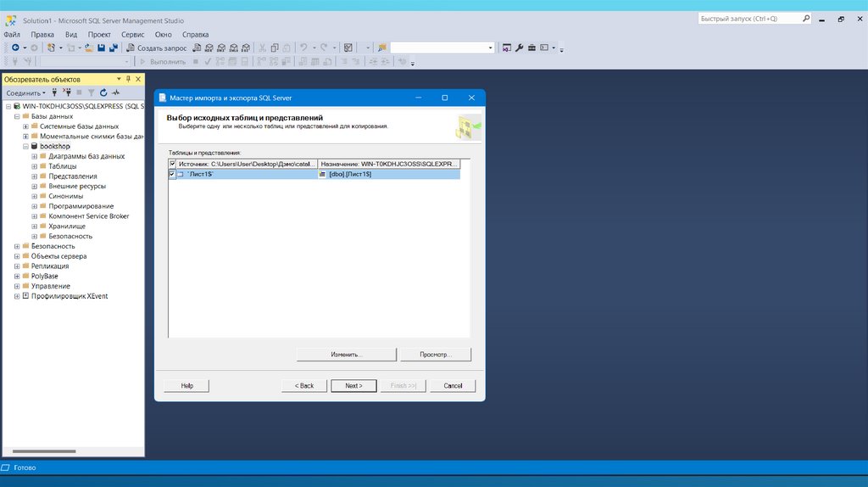Select the PolyBase node

(x=44, y=276)
